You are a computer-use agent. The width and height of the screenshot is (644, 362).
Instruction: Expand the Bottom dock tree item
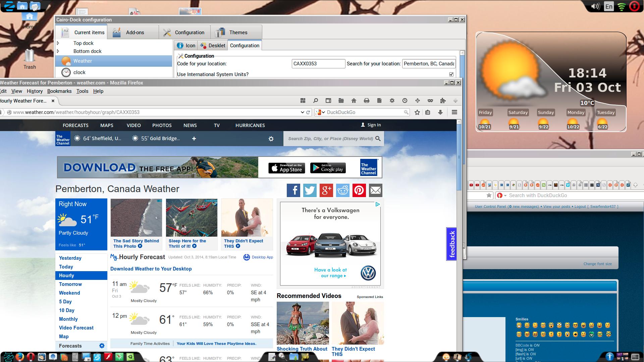[x=58, y=51]
